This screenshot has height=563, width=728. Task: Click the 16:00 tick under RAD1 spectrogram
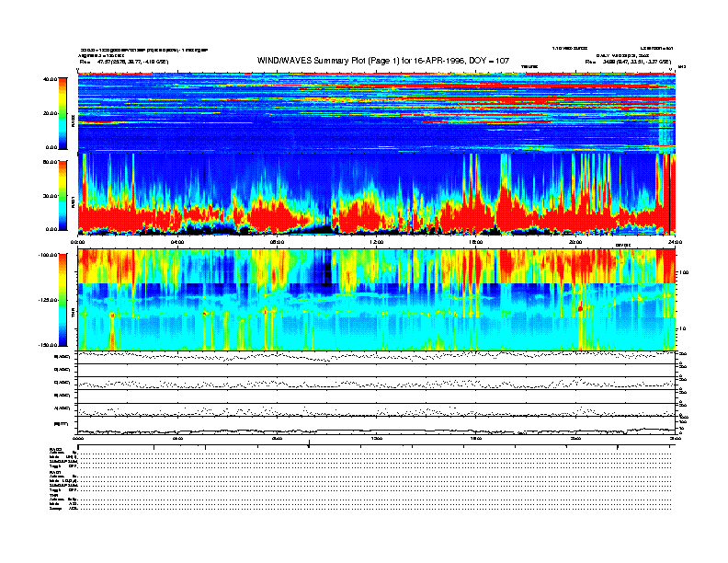[476, 242]
